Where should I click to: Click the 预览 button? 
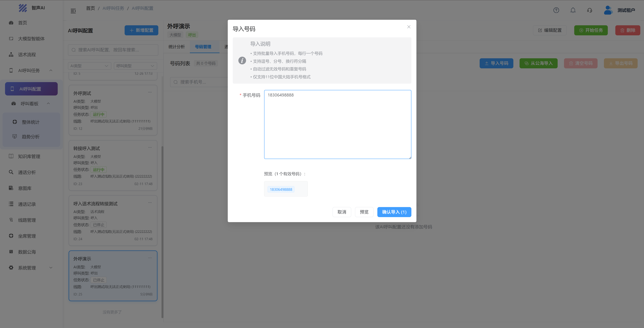coord(364,212)
